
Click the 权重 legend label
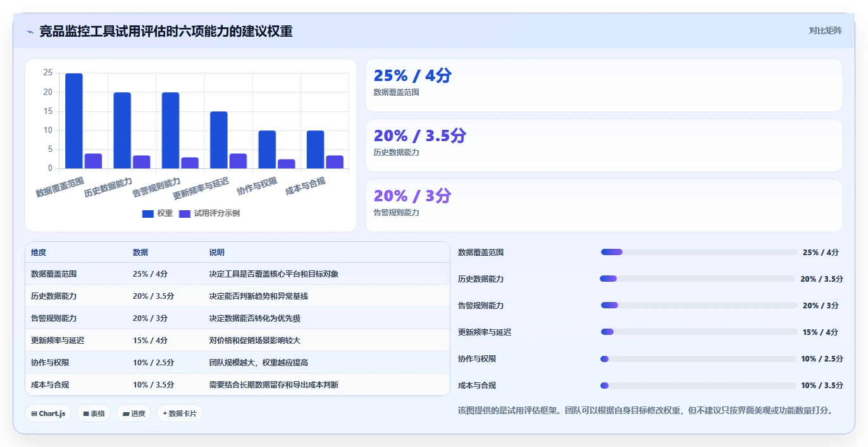[x=165, y=213]
